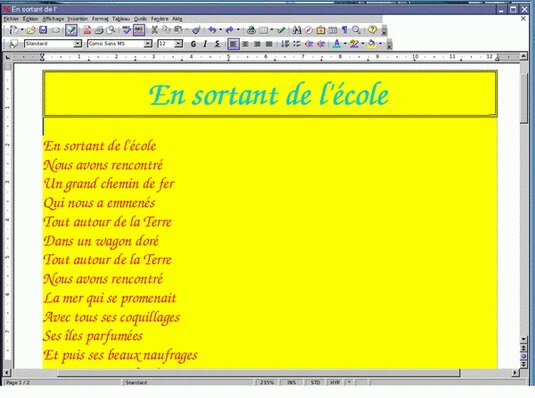Send document as e-mail via the envelope icon
The height and width of the screenshot is (398, 535).
(56, 30)
